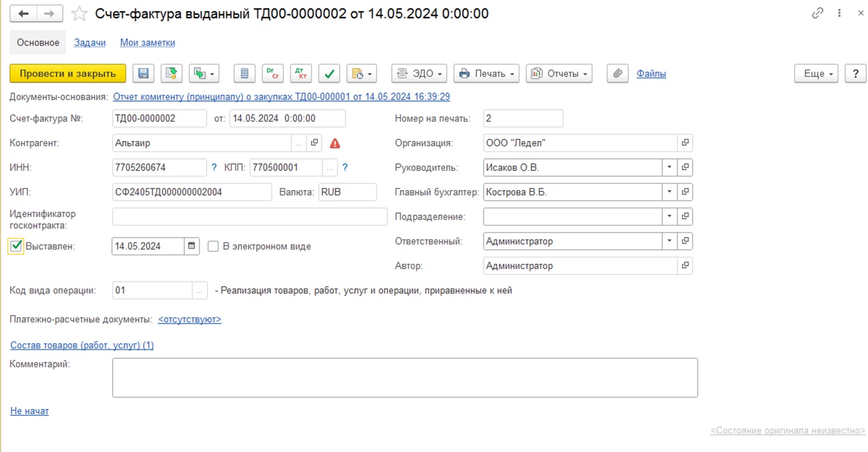Click the Дт/Кт accounting entries icon
868x452 pixels.
(301, 73)
